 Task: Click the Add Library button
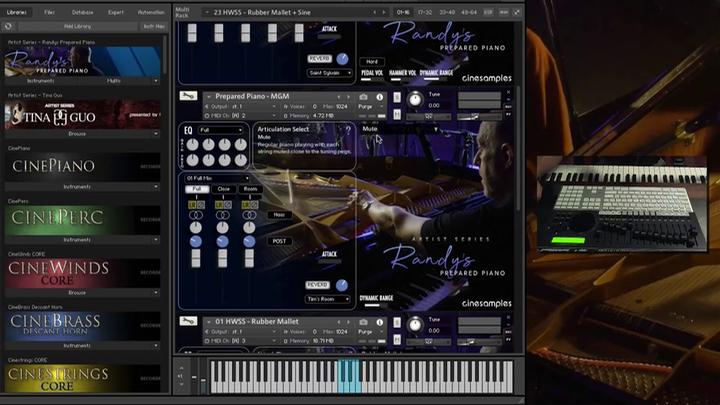tap(77, 27)
